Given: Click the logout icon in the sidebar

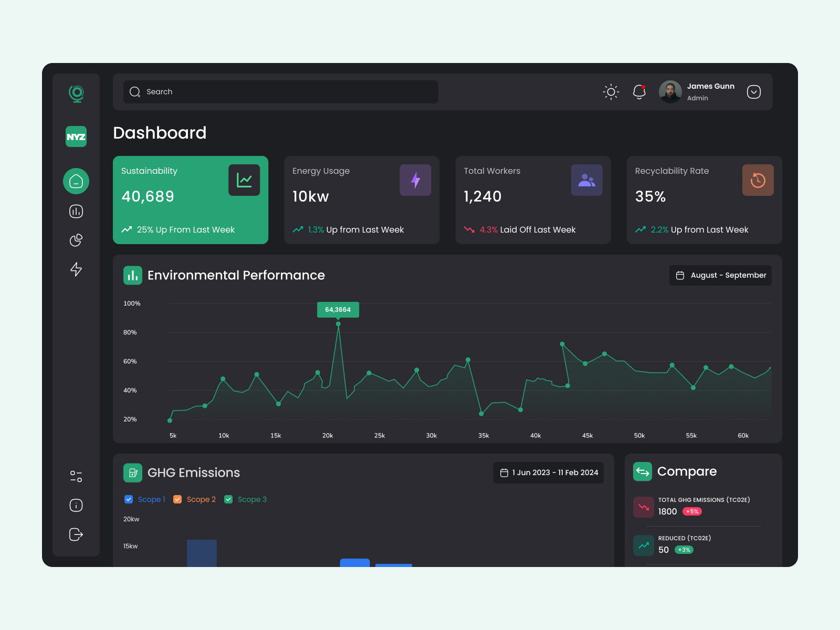Looking at the screenshot, I should (76, 534).
